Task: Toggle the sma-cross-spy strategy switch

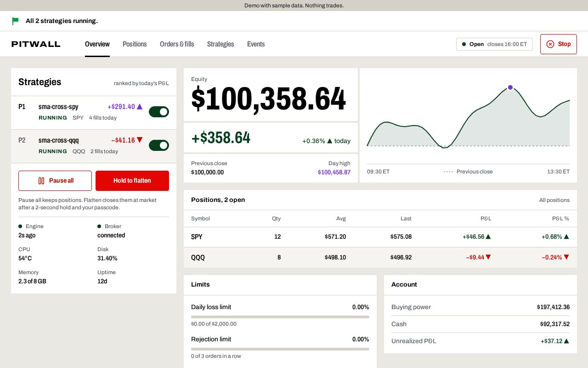Action: [x=159, y=112]
